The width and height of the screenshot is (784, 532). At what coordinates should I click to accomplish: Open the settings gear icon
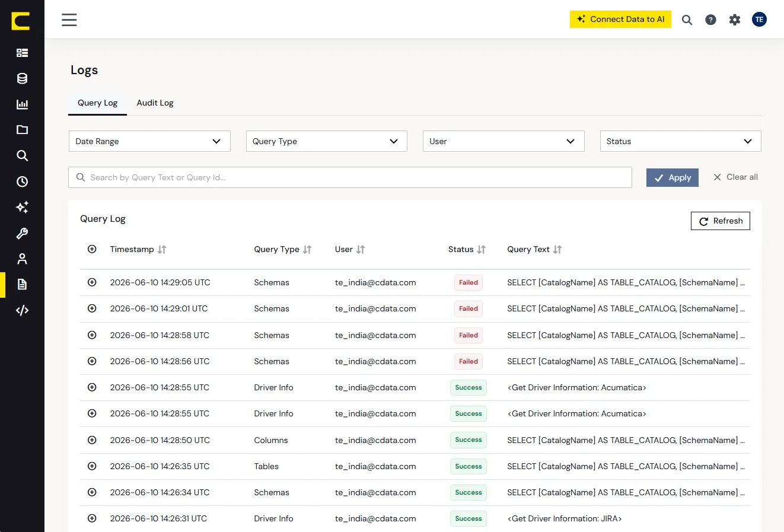pos(735,20)
